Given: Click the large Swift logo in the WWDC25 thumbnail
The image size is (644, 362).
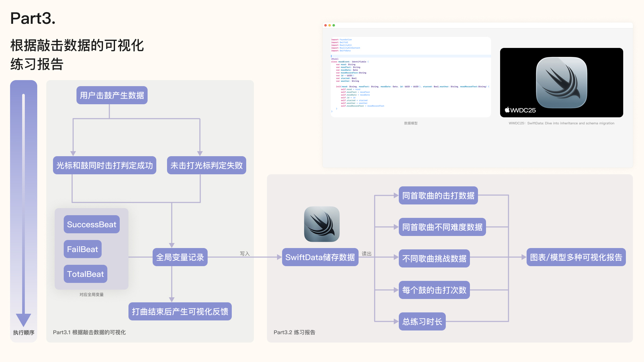Looking at the screenshot, I should (561, 82).
